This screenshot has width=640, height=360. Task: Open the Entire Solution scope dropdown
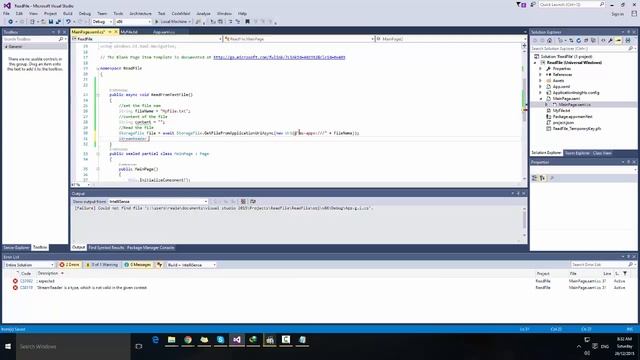(x=29, y=265)
